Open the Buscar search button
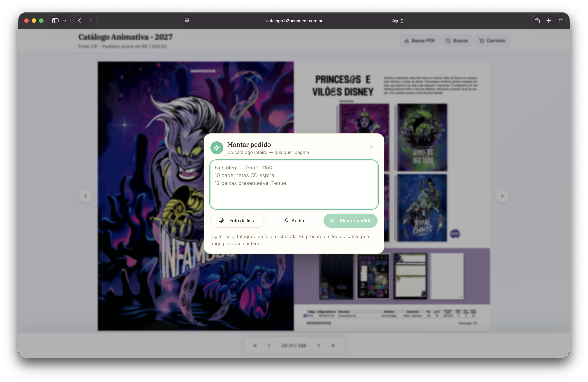Image resolution: width=588 pixels, height=382 pixels. 457,41
